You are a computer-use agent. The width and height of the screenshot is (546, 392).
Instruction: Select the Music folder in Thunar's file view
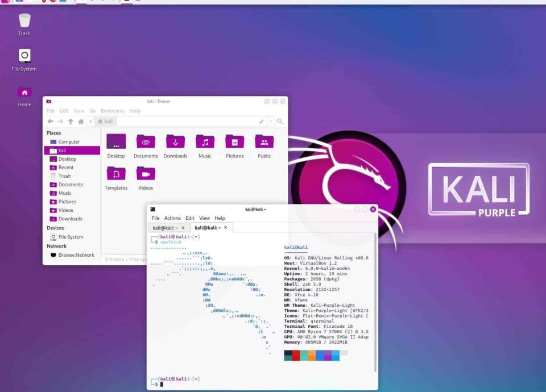point(205,146)
